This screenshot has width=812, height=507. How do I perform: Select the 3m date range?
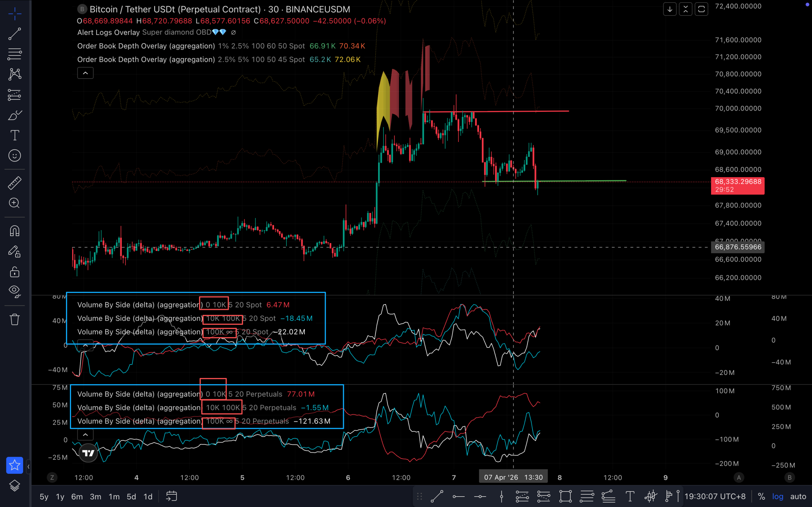coord(95,497)
